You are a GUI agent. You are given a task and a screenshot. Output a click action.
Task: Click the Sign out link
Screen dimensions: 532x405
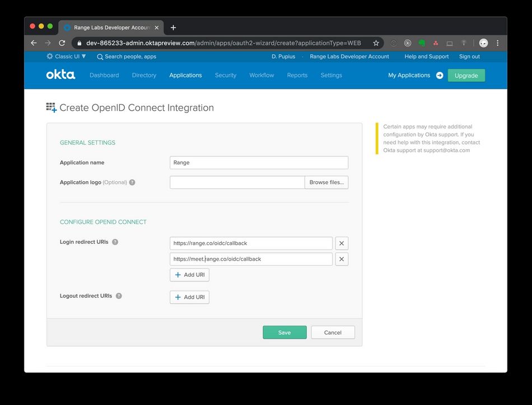[x=469, y=56]
